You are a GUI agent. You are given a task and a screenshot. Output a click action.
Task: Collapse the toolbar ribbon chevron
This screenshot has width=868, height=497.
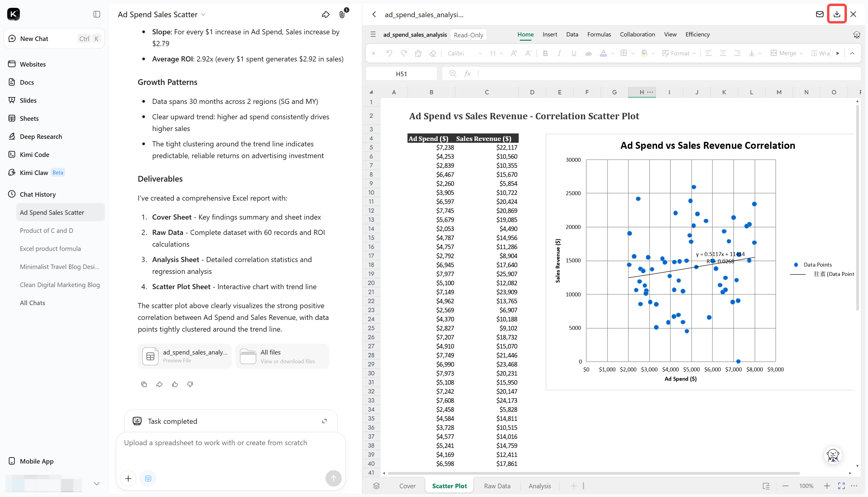852,53
